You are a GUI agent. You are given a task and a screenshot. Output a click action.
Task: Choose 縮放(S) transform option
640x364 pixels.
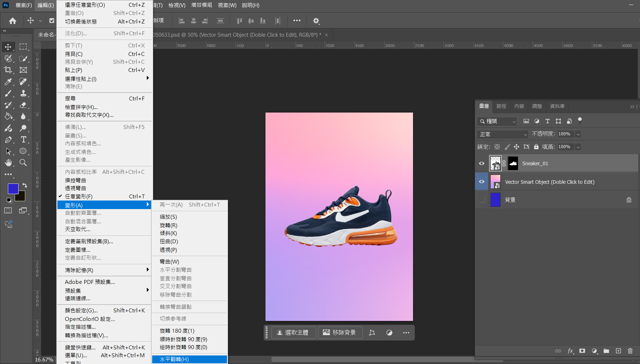[x=190, y=217]
